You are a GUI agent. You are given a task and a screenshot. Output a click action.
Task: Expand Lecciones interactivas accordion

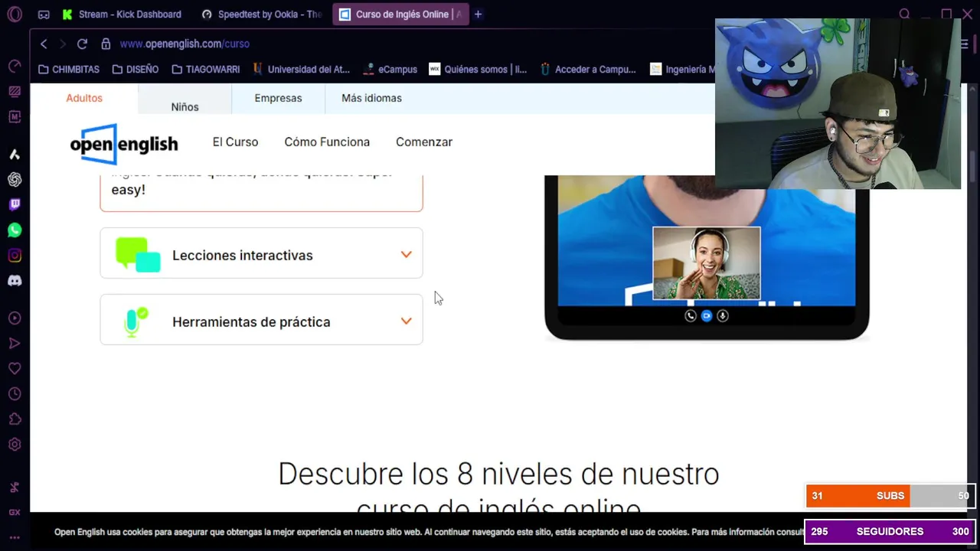coord(261,253)
